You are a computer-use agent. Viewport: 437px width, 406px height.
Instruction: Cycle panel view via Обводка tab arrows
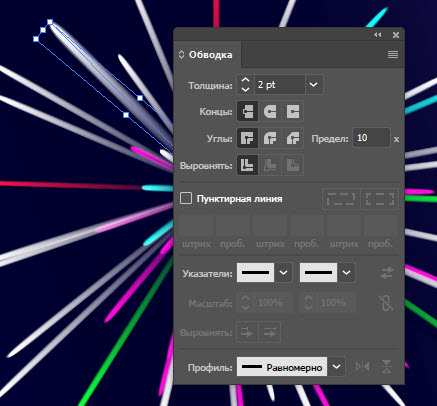181,55
